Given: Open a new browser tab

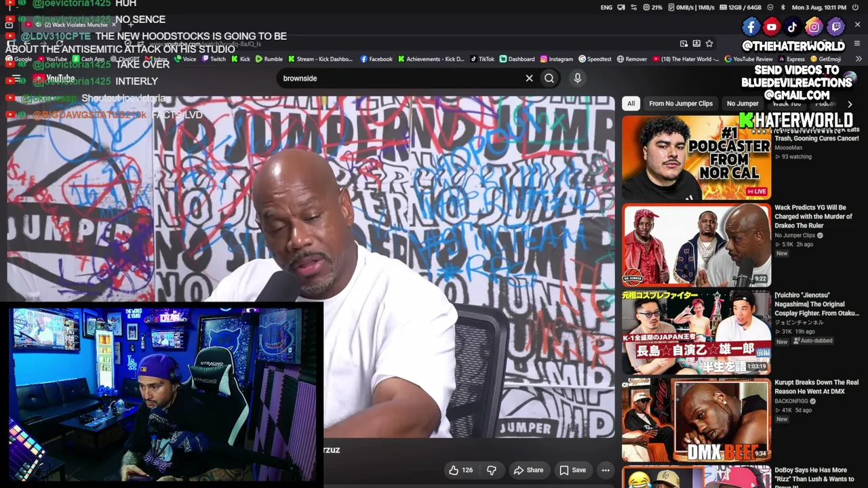Looking at the screenshot, I should (x=130, y=25).
